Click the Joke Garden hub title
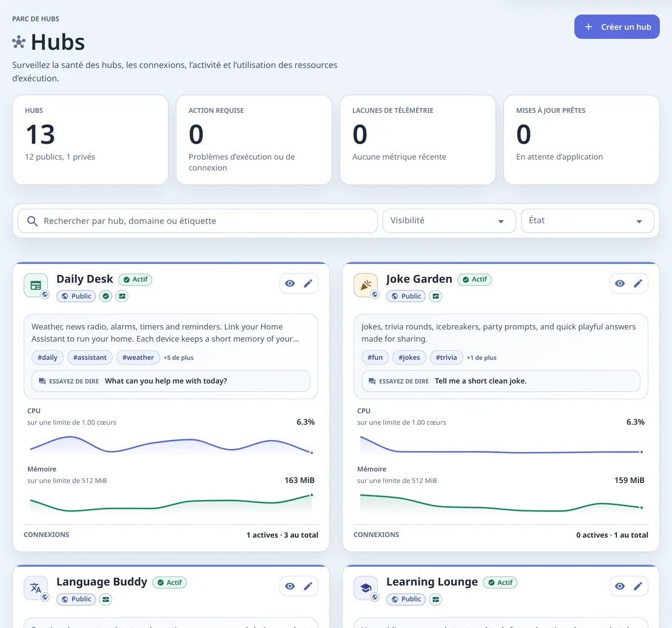The height and width of the screenshot is (628, 672). click(419, 279)
